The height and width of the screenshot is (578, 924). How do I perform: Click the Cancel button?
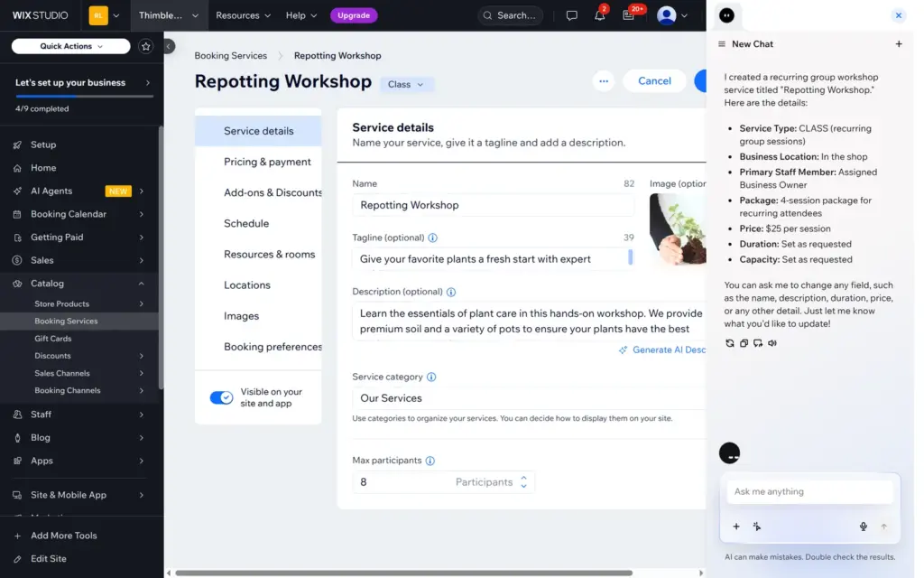[x=654, y=80]
